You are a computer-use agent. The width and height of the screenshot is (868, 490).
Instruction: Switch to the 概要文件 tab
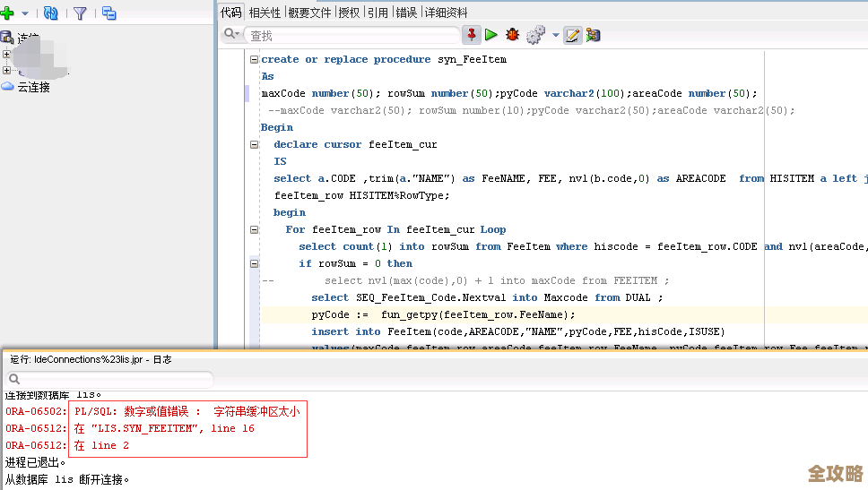click(309, 13)
